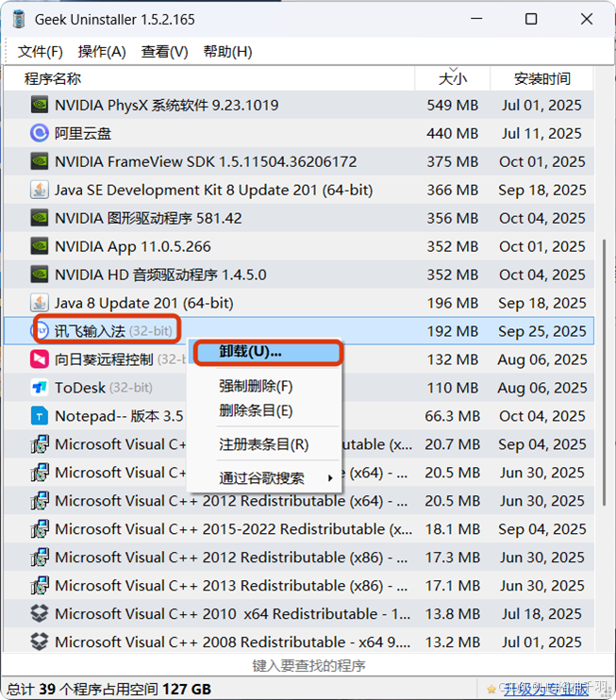Click the Java SE Development Kit icon
This screenshot has height=700, width=616.
coord(40,190)
